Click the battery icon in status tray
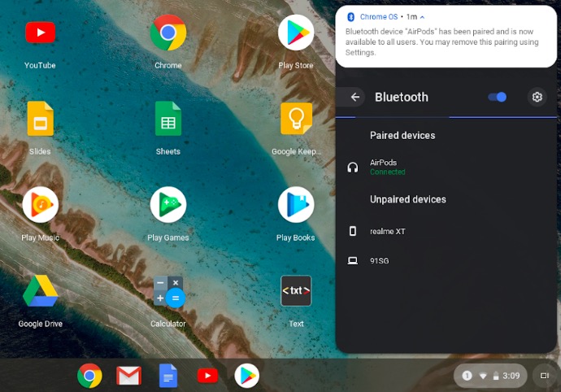This screenshot has height=392, width=561. click(x=496, y=376)
